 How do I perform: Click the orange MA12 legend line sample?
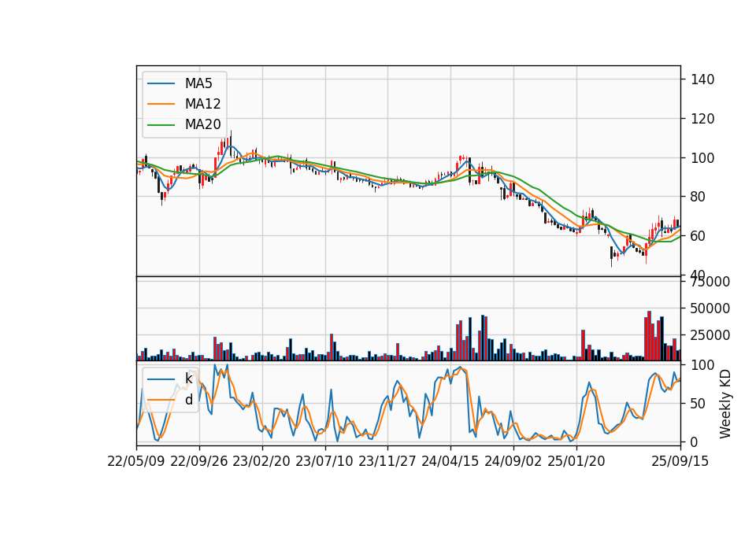click(x=161, y=104)
